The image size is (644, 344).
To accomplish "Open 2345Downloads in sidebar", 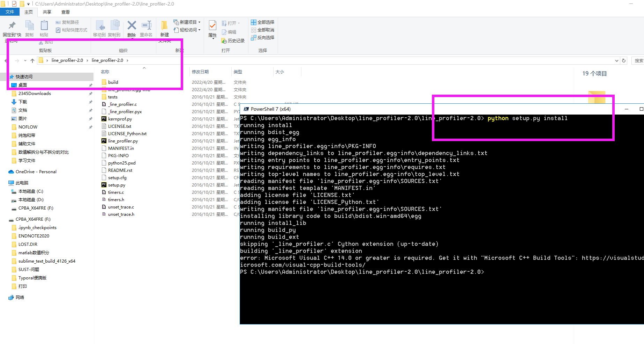I will pos(35,94).
